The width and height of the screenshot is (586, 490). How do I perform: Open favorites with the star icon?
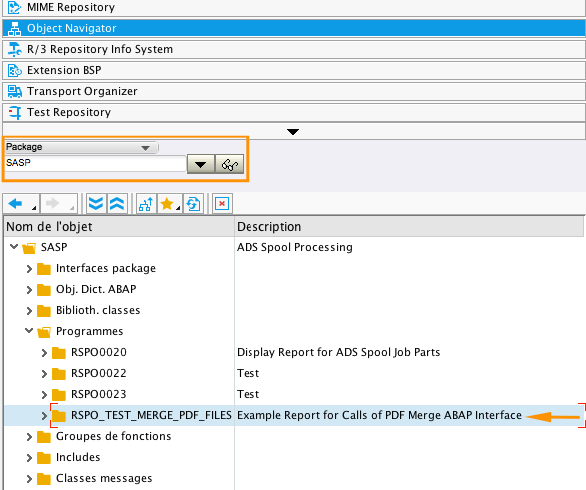[x=167, y=204]
